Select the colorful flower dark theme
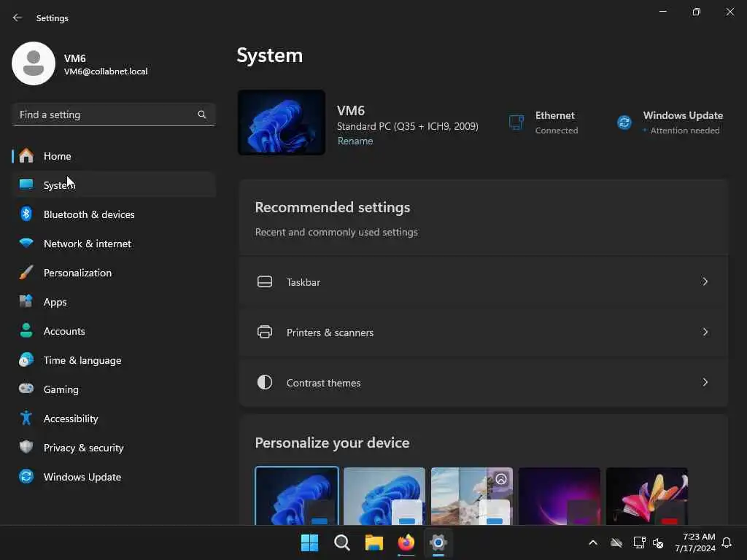 point(647,496)
